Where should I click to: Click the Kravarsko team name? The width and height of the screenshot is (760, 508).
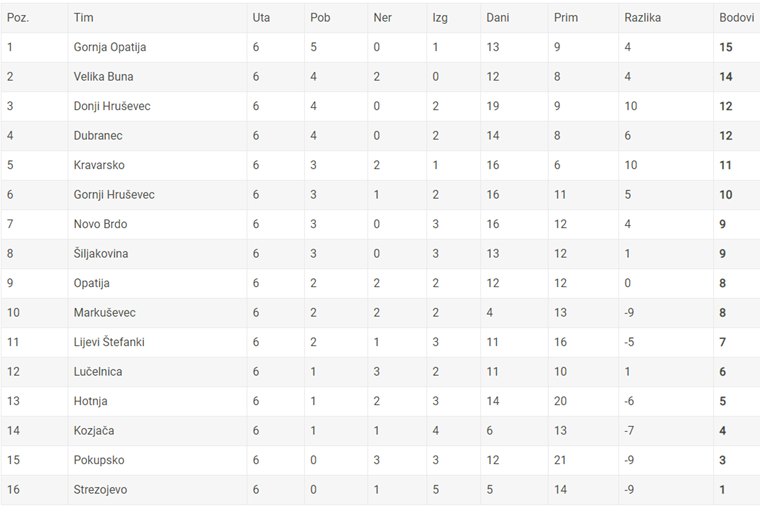(99, 165)
